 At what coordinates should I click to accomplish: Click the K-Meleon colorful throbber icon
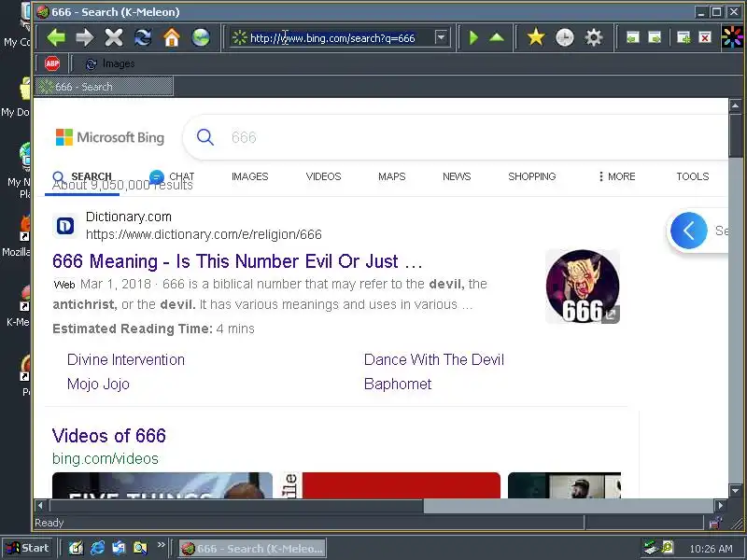(x=732, y=37)
